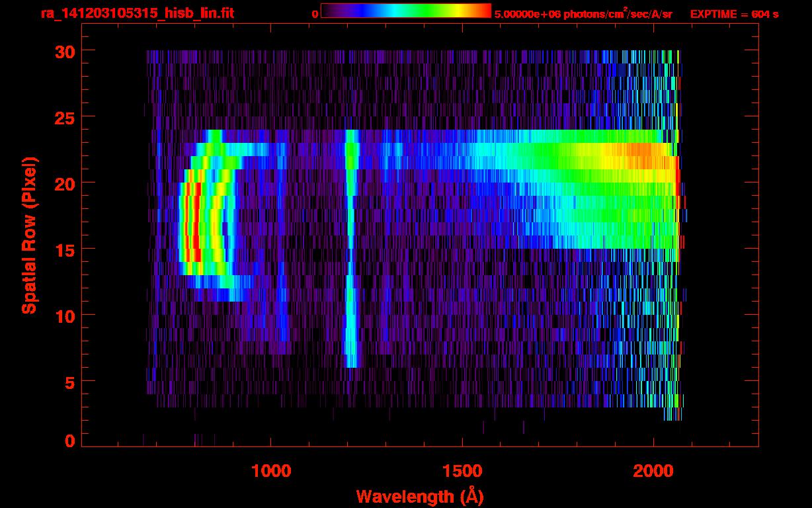
Task: Click the 2000 wavelength tick label
Action: pos(653,471)
